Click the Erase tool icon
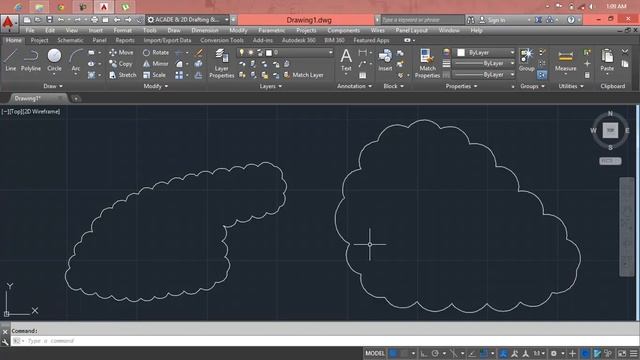 coord(199,53)
